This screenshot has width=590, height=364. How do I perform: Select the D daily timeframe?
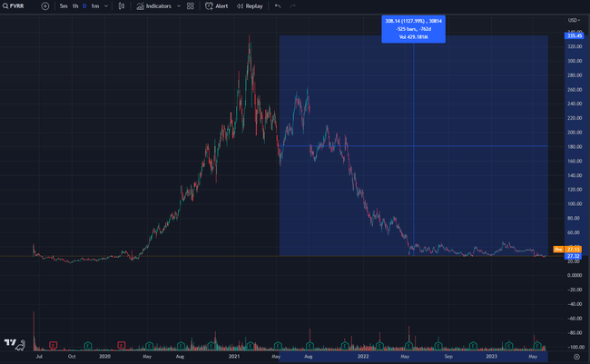[84, 5]
